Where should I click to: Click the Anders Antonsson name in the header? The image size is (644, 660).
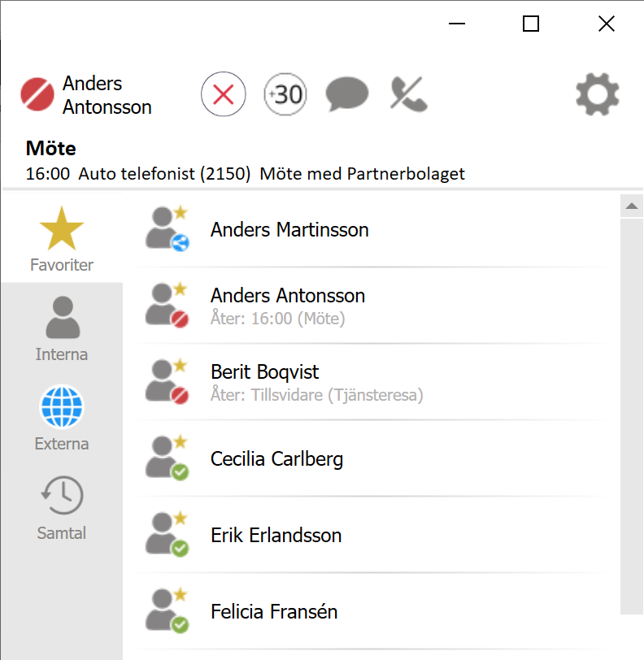(107, 95)
